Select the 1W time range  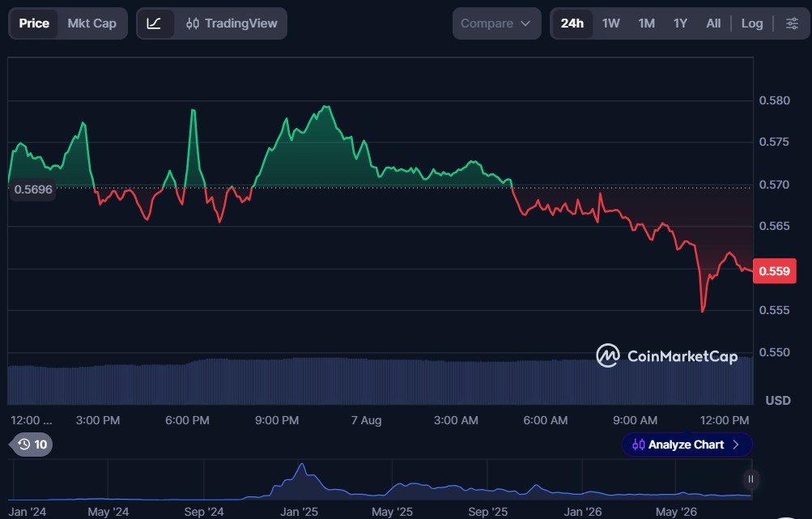pos(610,23)
